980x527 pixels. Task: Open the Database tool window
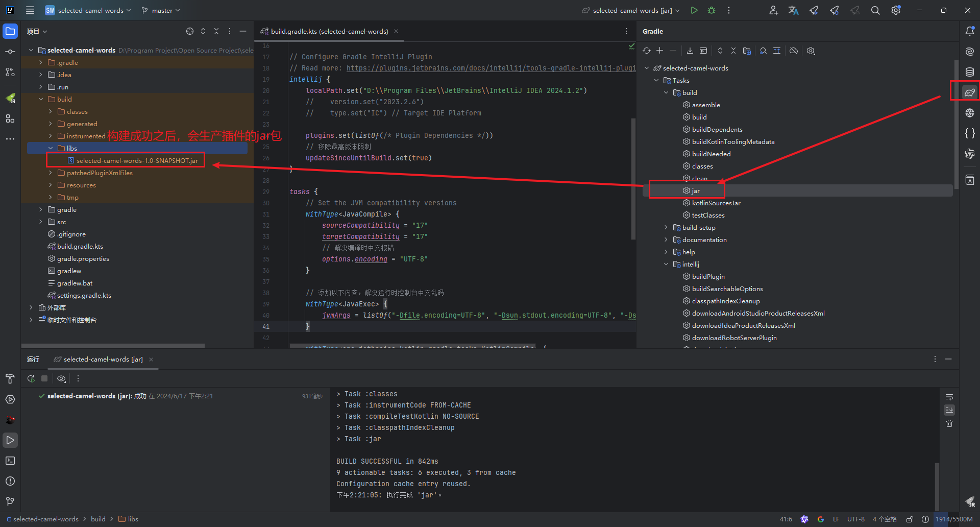coord(969,71)
